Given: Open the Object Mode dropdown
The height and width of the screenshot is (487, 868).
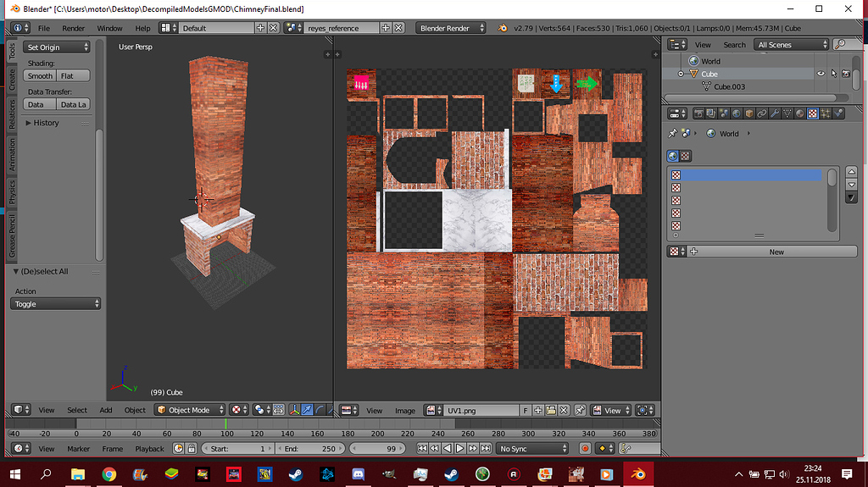Looking at the screenshot, I should coord(190,410).
